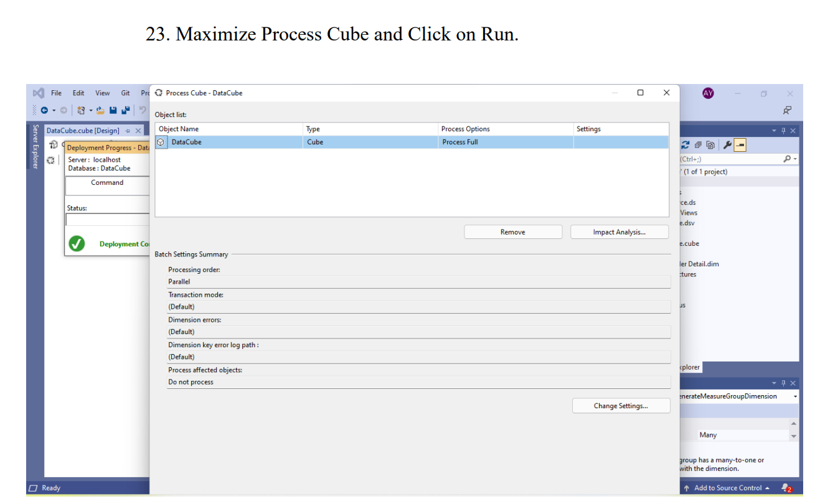Click the navigate forward arrow icon
Viewport: 815px width, 504px height.
point(64,110)
